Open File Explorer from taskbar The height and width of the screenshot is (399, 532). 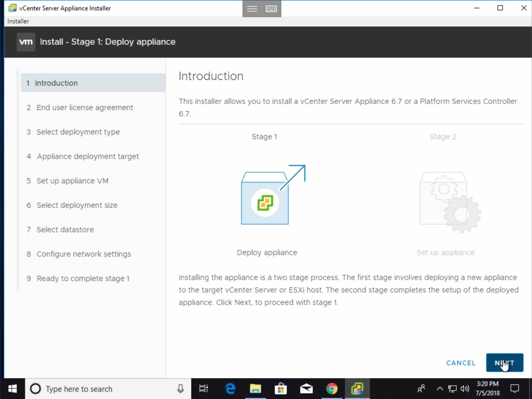pos(255,388)
